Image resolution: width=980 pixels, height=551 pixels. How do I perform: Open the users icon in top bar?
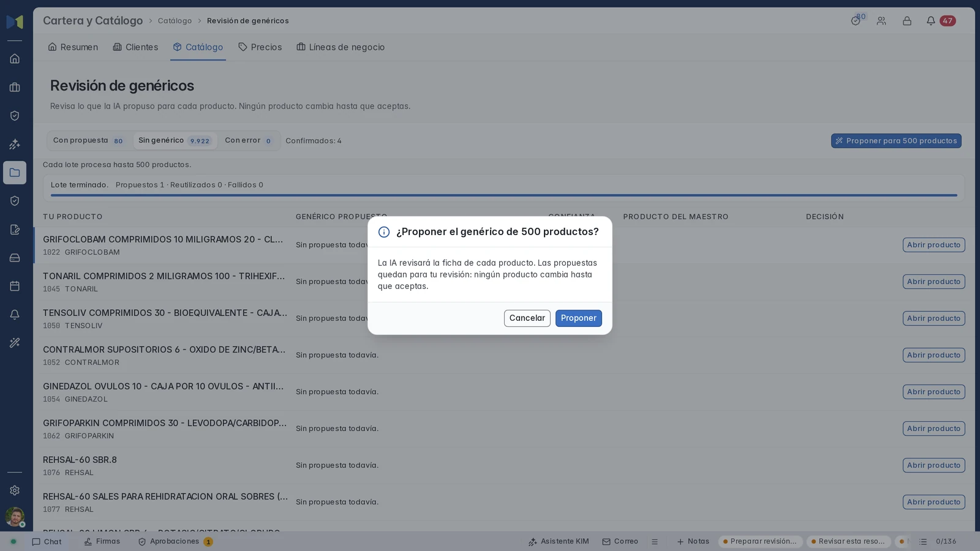pyautogui.click(x=881, y=21)
